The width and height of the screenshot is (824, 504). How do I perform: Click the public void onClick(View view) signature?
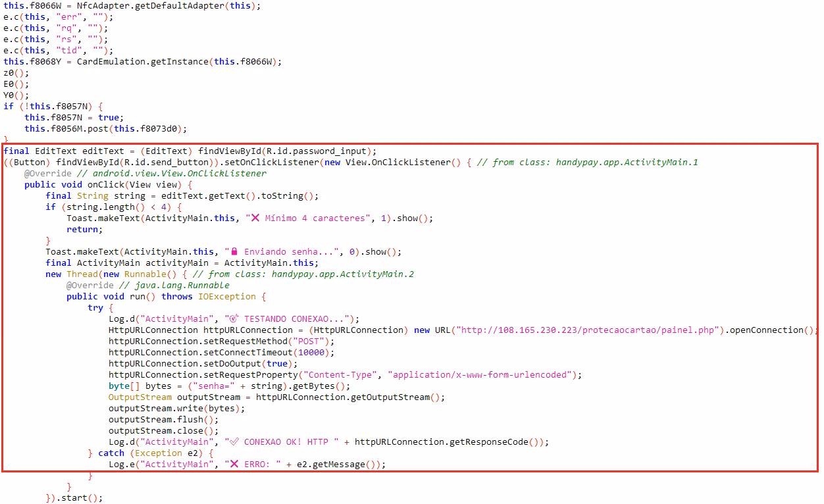pyautogui.click(x=109, y=185)
